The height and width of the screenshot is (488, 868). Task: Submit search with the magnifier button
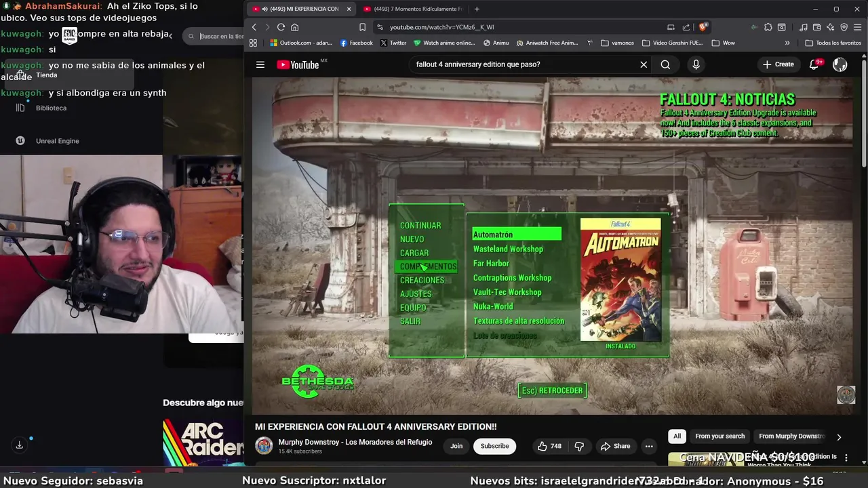tap(665, 64)
